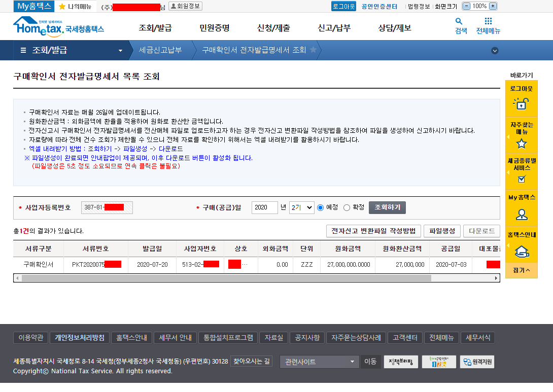This screenshot has width=553, height=392.
Task: Increase screen size with plus button
Action: 493,6
